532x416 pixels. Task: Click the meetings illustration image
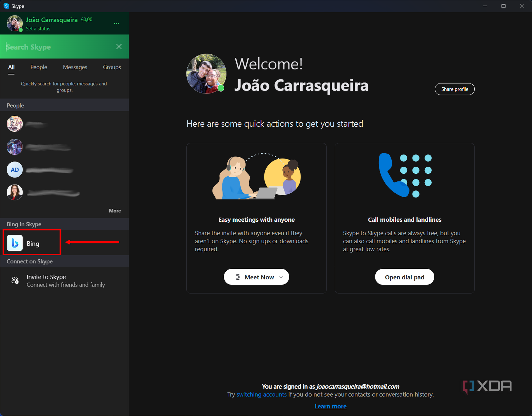pyautogui.click(x=256, y=176)
